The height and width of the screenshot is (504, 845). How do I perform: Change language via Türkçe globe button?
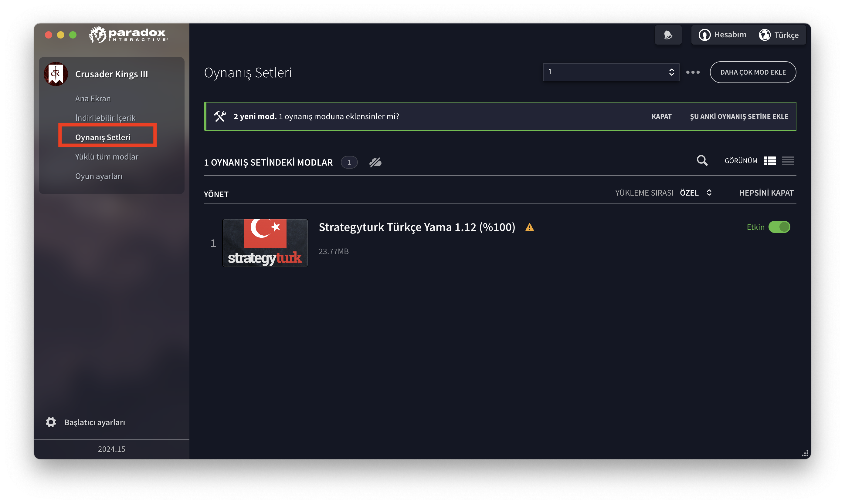click(779, 35)
